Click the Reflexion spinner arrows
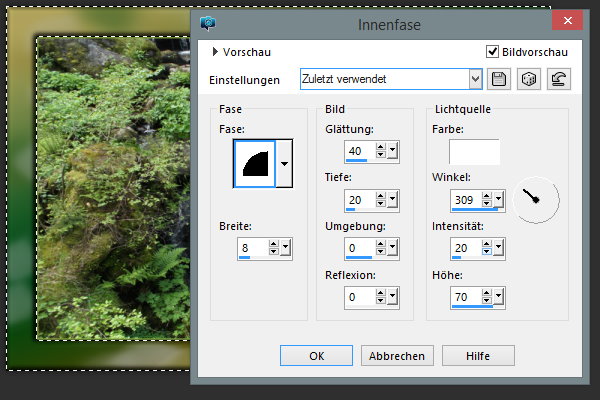The width and height of the screenshot is (600, 400). [380, 296]
